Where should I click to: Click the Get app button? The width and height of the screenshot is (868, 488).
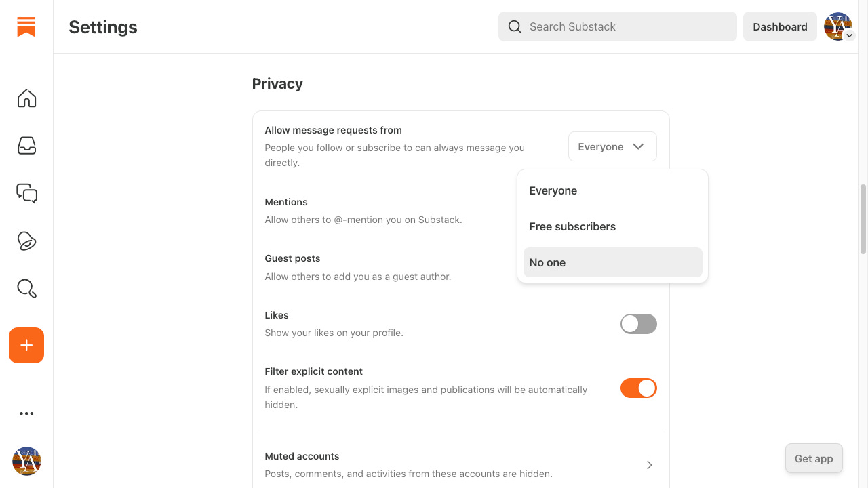coord(814,458)
